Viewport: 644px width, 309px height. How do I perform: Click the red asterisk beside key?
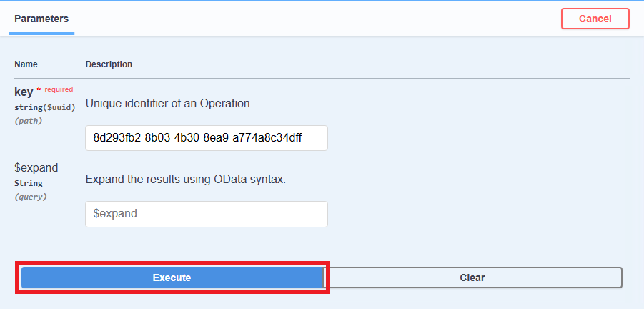(x=39, y=91)
